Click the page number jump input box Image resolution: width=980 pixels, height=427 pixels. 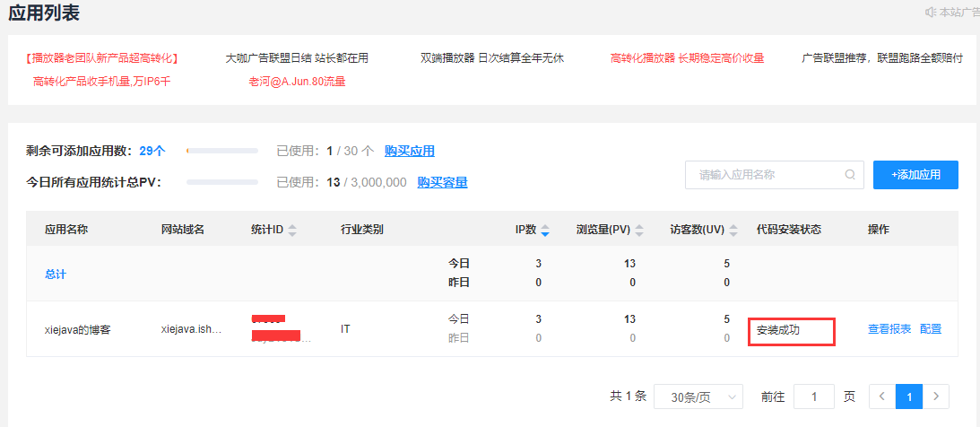coord(814,396)
